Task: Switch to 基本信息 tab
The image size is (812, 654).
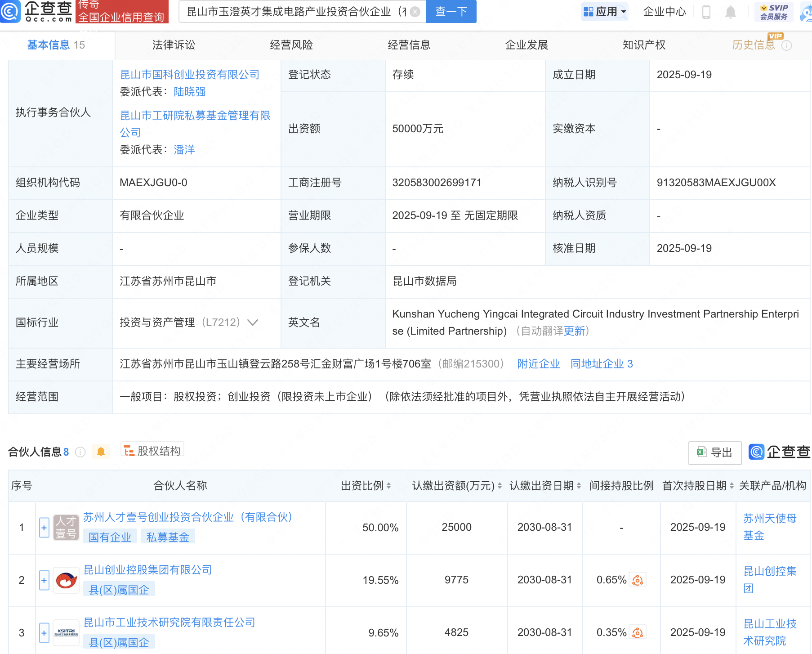Action: (x=56, y=45)
